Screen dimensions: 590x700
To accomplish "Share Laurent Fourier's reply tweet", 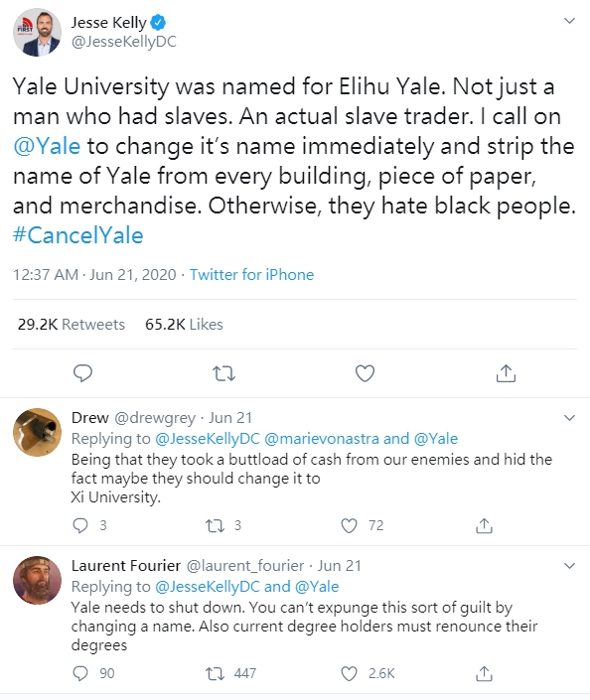I will coord(484,673).
